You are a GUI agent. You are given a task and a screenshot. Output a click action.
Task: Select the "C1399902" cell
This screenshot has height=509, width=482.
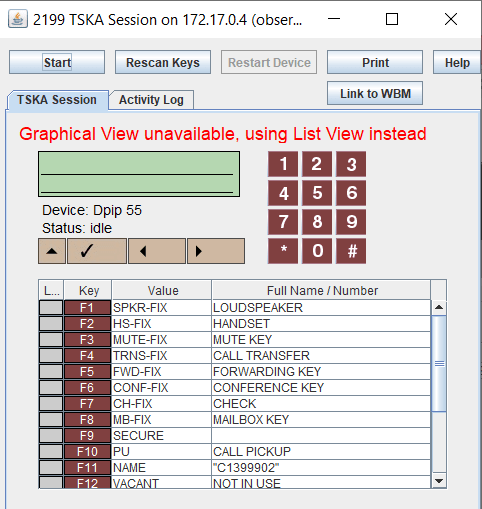click(321, 468)
